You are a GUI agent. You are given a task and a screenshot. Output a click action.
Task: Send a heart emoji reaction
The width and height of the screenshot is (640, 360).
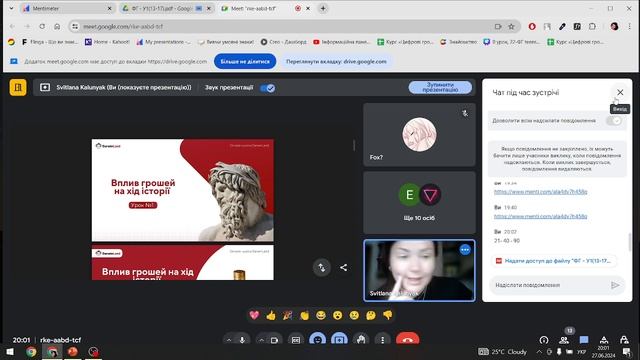254,315
